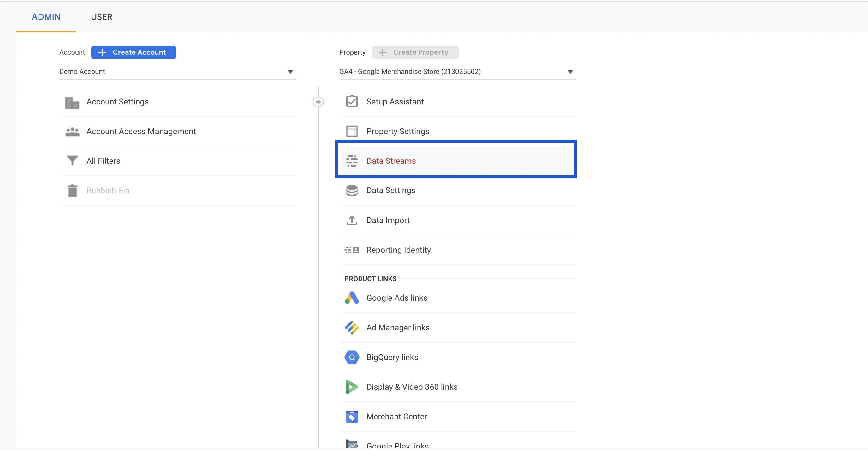This screenshot has height=450, width=868.
Task: Click the Data Import upload icon
Action: pos(352,220)
